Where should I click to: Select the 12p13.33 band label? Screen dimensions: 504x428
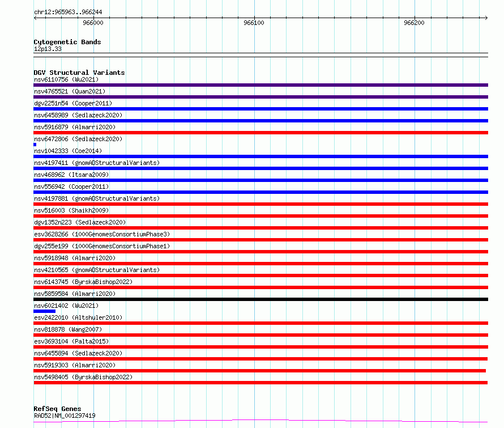click(48, 49)
